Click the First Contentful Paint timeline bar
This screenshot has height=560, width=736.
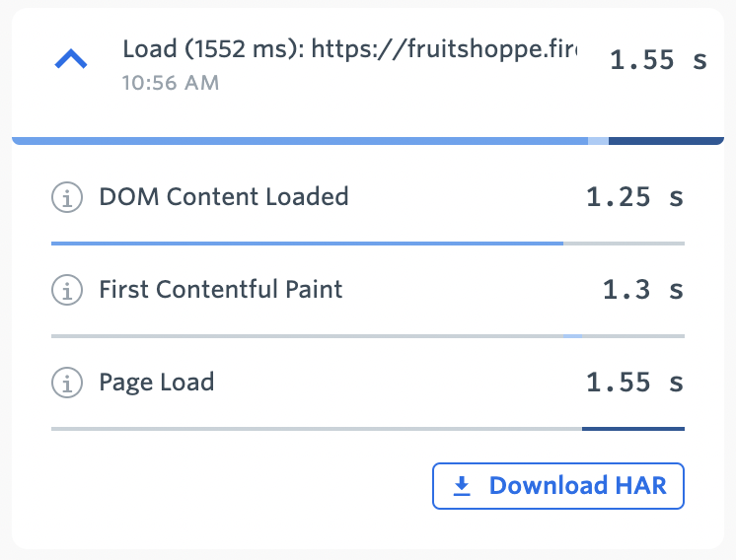click(368, 336)
